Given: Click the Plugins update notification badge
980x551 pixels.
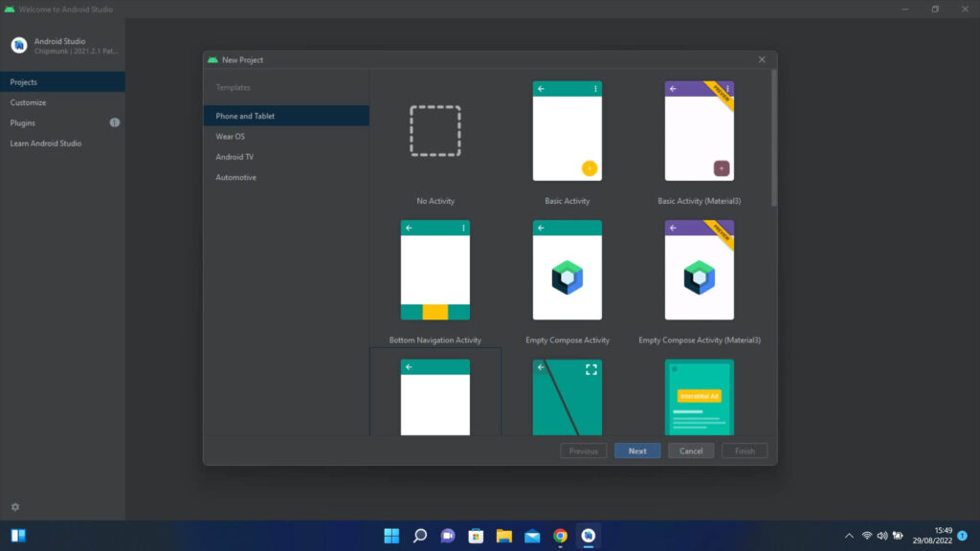Looking at the screenshot, I should tap(115, 122).
